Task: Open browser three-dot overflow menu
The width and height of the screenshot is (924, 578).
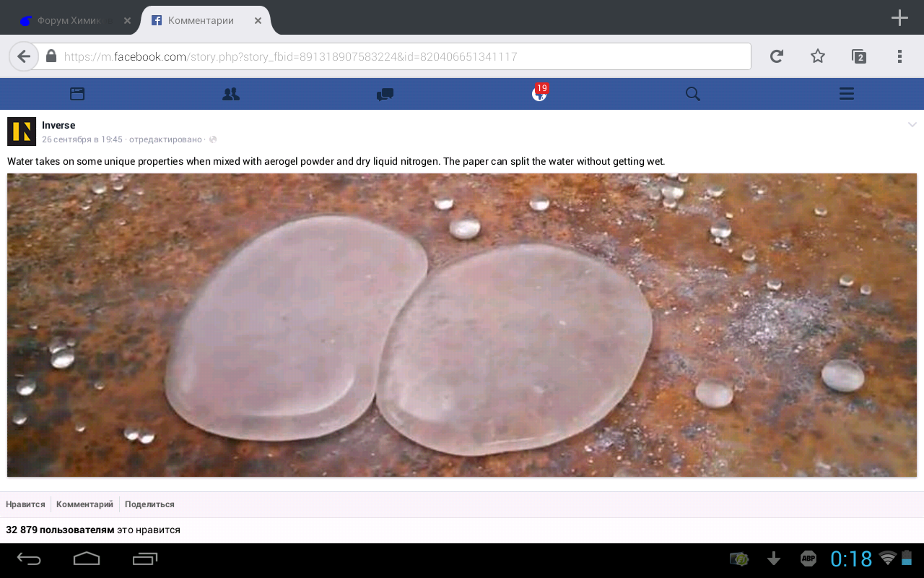Action: click(x=899, y=56)
